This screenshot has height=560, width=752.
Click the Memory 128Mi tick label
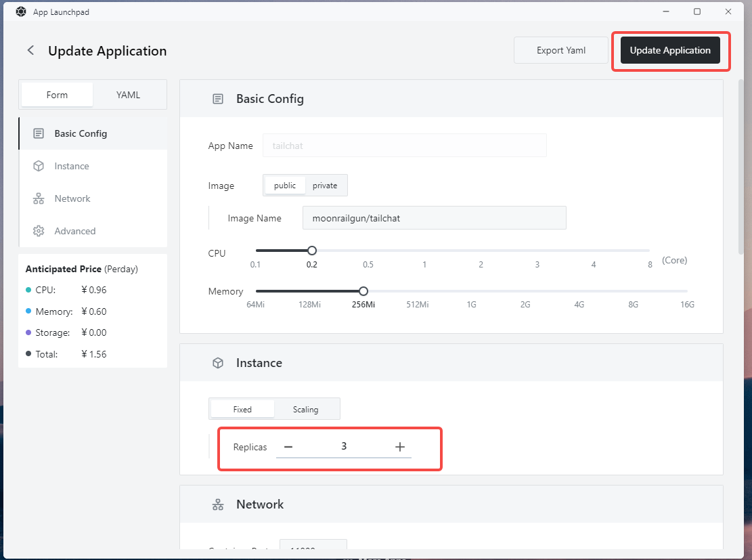(x=309, y=304)
